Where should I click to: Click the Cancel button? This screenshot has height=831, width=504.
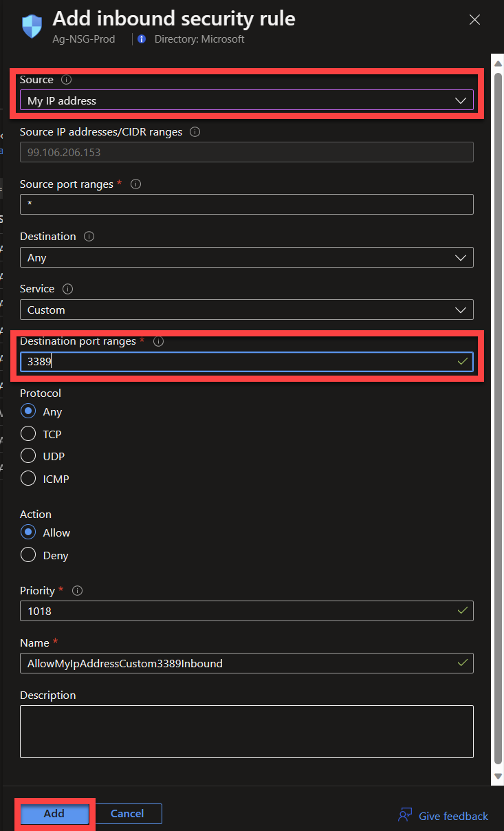click(127, 814)
